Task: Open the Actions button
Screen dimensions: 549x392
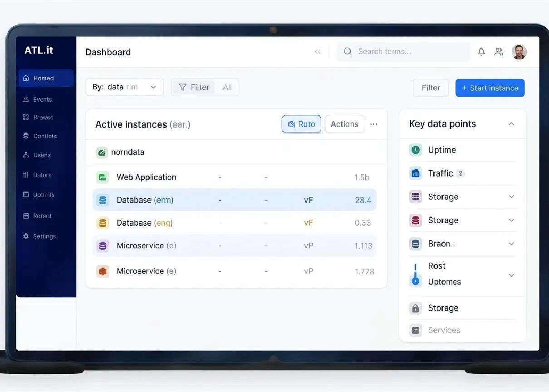Action: pyautogui.click(x=344, y=124)
